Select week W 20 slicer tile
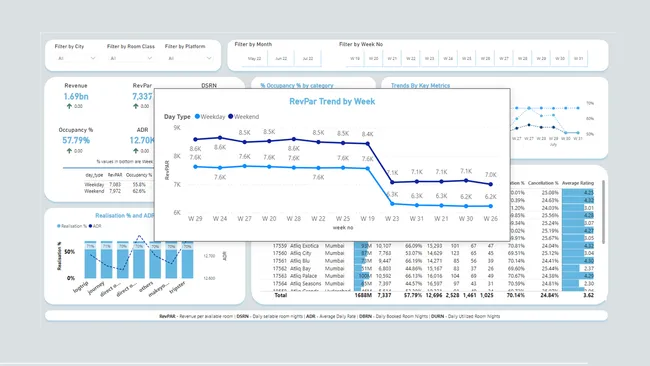Screen dimensions: 650x366 point(374,58)
